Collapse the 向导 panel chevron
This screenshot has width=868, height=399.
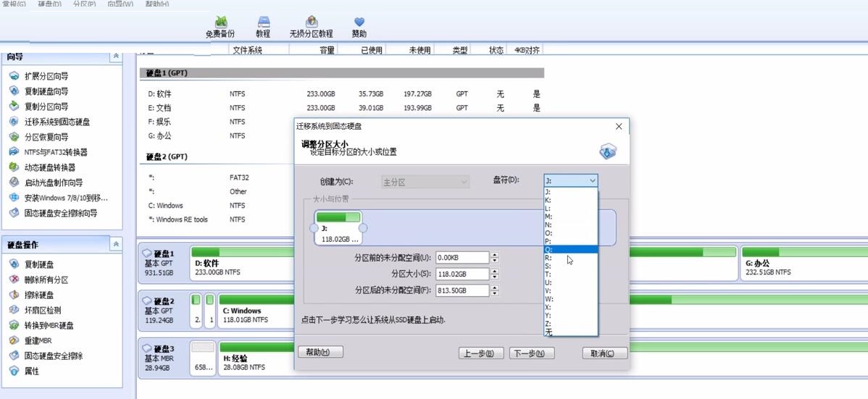pyautogui.click(x=116, y=56)
